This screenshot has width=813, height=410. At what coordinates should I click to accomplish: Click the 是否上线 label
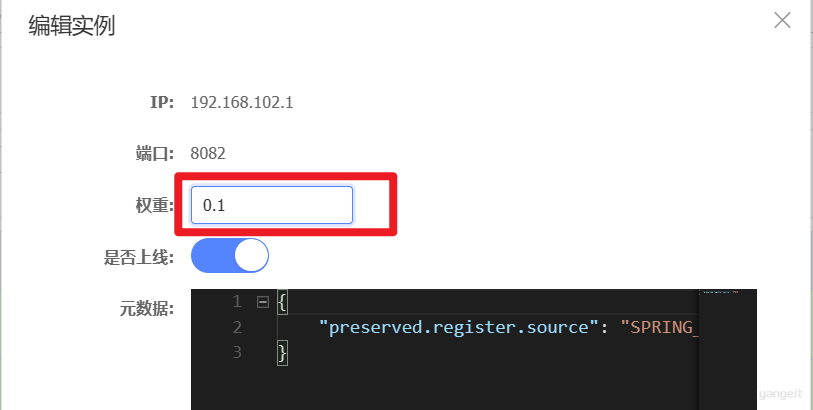coord(138,257)
